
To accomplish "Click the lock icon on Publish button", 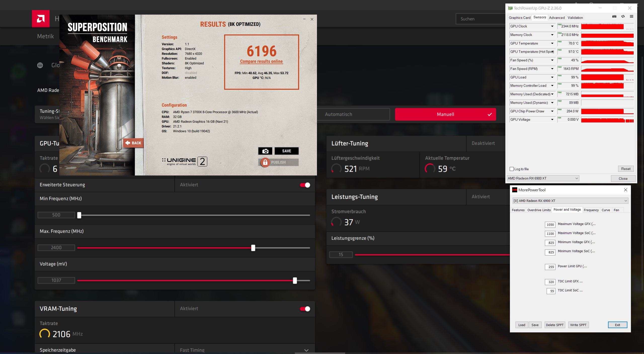I will pyautogui.click(x=265, y=162).
